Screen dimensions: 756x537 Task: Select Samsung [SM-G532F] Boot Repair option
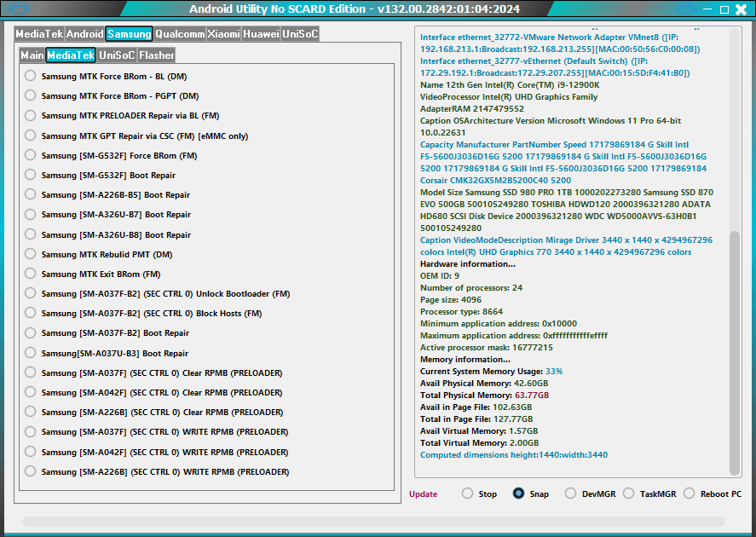point(31,175)
